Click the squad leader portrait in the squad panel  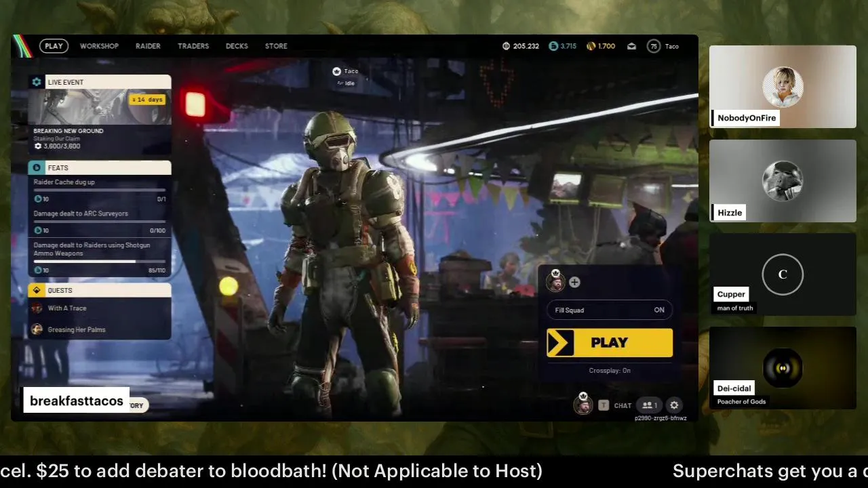click(x=555, y=282)
